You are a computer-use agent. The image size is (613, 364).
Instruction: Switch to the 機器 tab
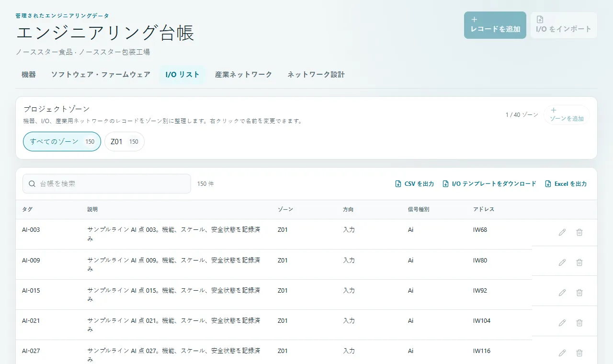(x=29, y=75)
